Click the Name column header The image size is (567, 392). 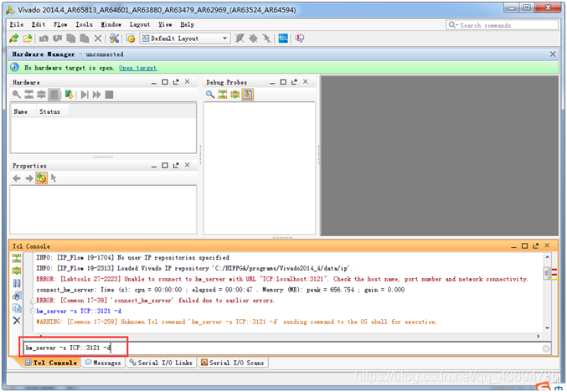click(x=23, y=111)
